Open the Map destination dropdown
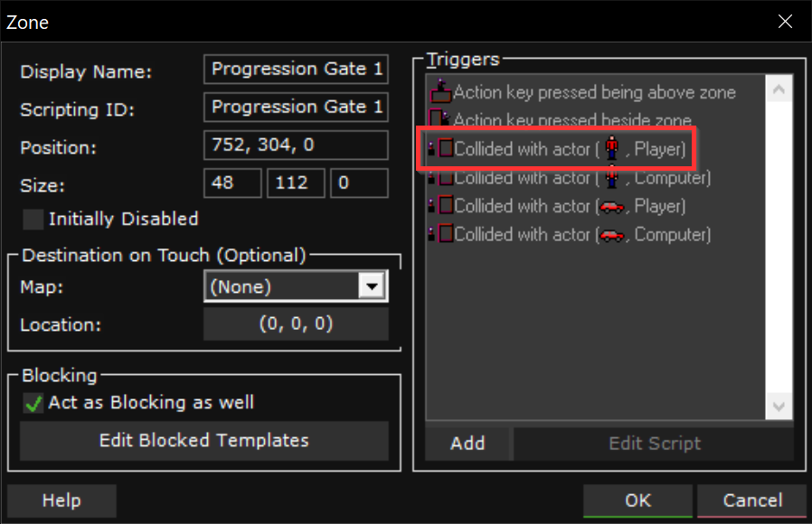This screenshot has width=812, height=524. 371,287
